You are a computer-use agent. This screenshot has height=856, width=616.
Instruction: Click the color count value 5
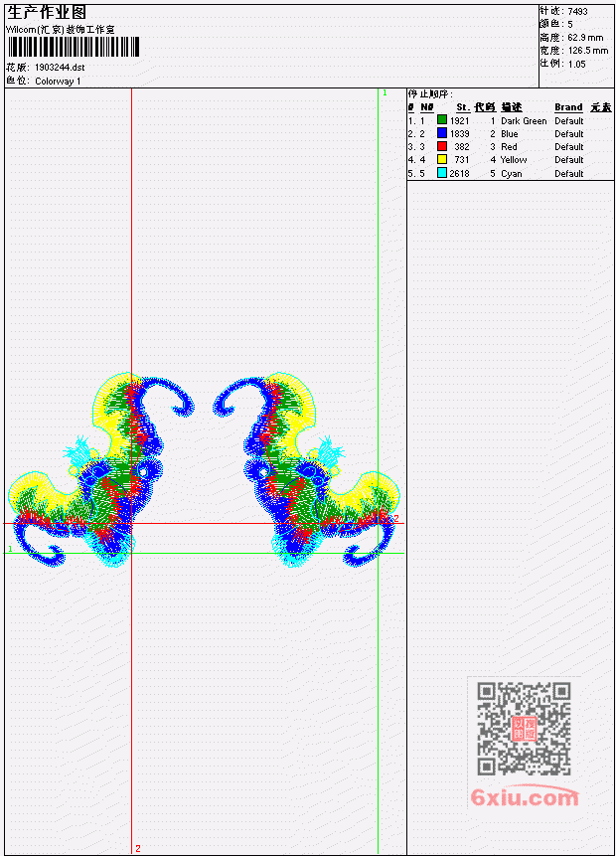pyautogui.click(x=570, y=24)
